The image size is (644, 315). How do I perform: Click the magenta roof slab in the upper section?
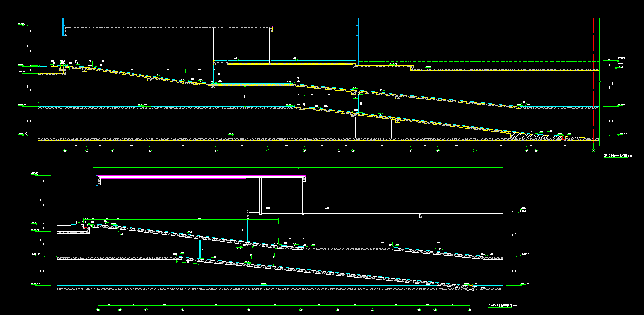click(x=168, y=27)
